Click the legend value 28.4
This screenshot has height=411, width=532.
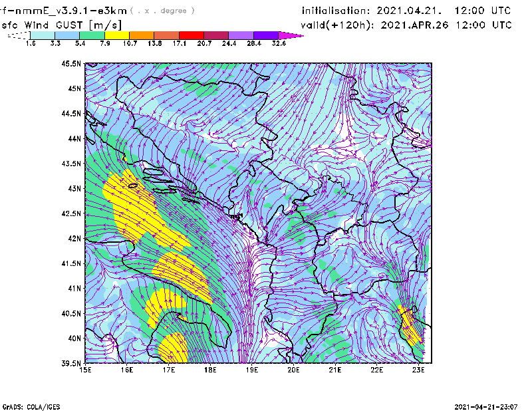coord(254,43)
